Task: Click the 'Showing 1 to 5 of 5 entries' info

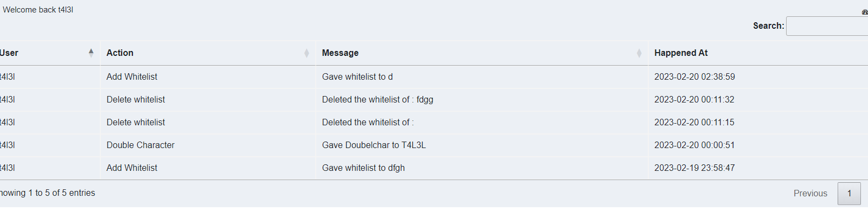Action: 47,193
